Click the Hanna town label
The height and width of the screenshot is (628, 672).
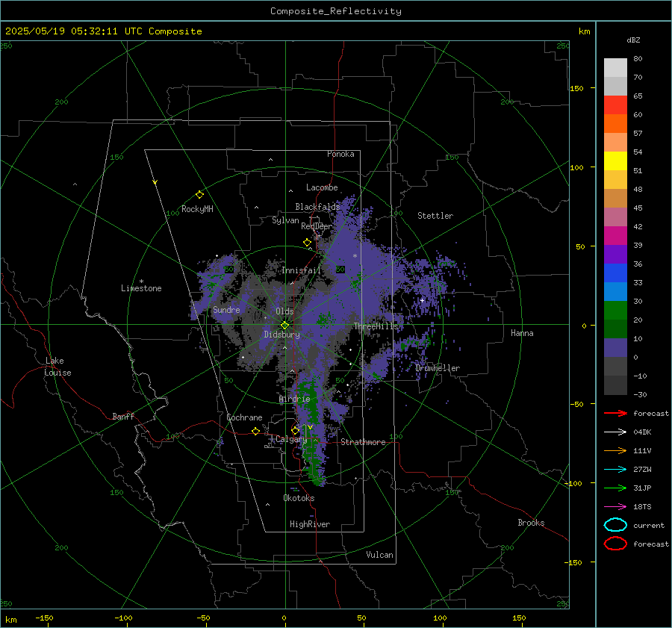pyautogui.click(x=522, y=333)
